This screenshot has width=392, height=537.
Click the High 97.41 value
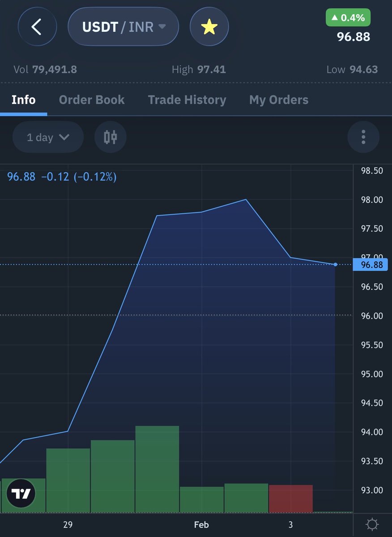(199, 69)
